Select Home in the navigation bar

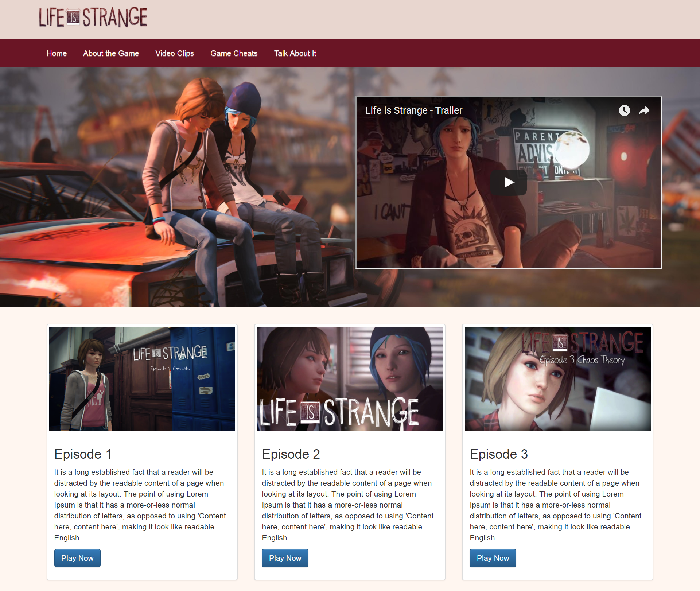coord(57,53)
